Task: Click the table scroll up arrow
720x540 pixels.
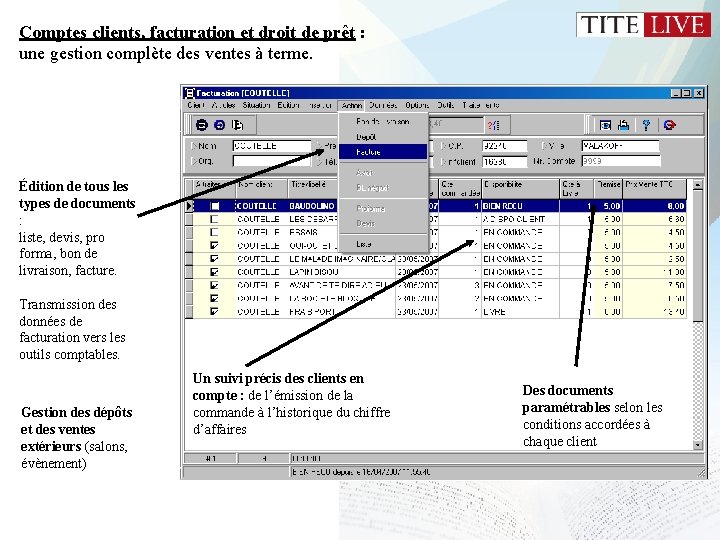Action: click(698, 185)
